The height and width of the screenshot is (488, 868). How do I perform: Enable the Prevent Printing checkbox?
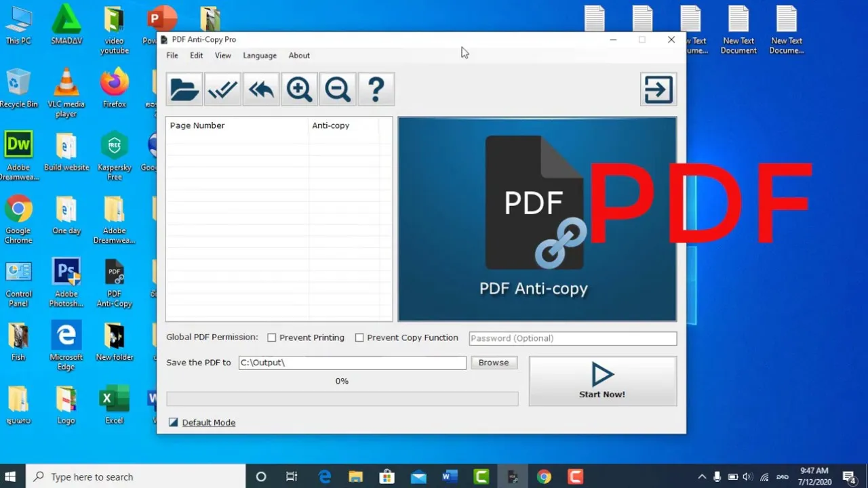[272, 338]
